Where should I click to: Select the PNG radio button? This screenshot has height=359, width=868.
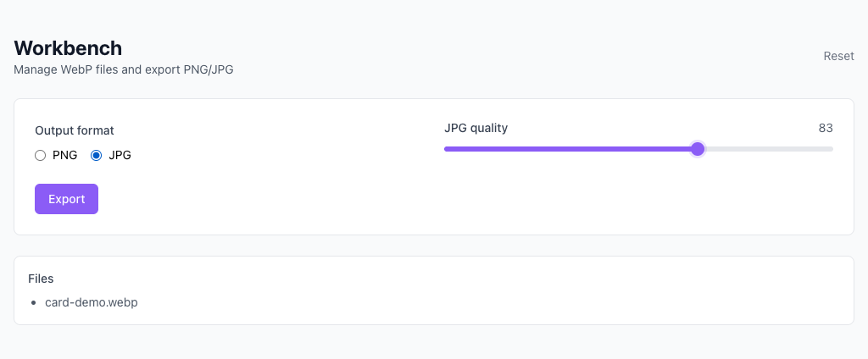pos(40,155)
